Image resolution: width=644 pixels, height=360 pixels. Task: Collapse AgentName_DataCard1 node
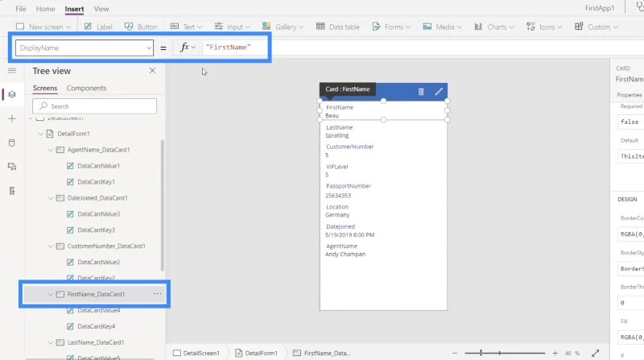(x=51, y=150)
